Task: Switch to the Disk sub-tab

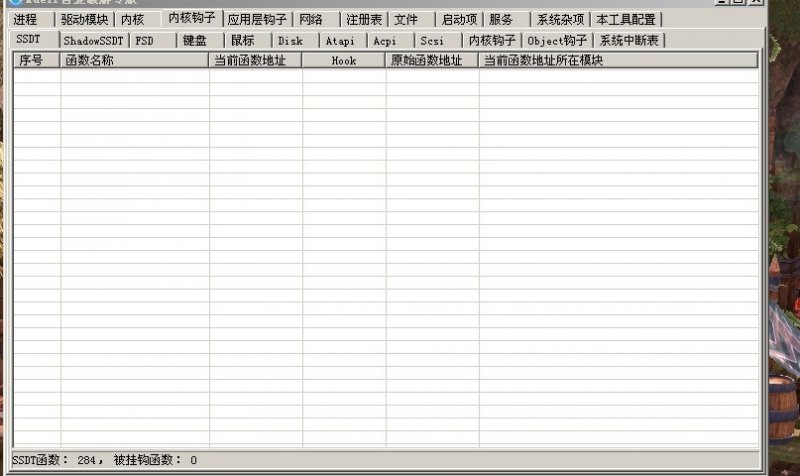Action: click(296, 41)
